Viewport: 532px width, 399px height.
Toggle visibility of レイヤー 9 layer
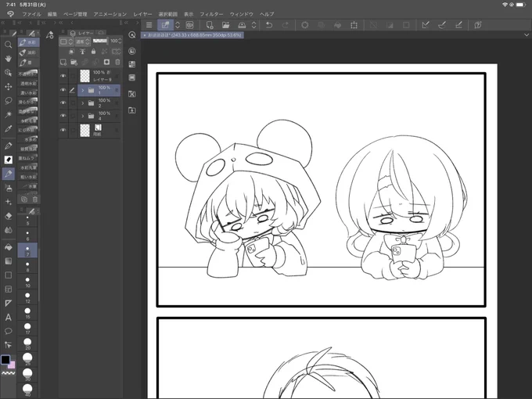tap(63, 76)
